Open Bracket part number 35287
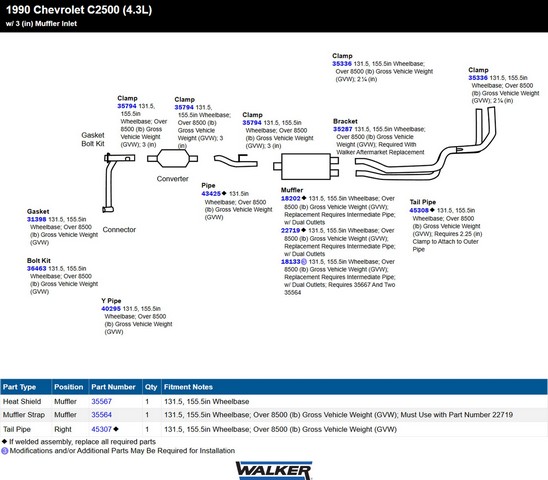 [343, 129]
